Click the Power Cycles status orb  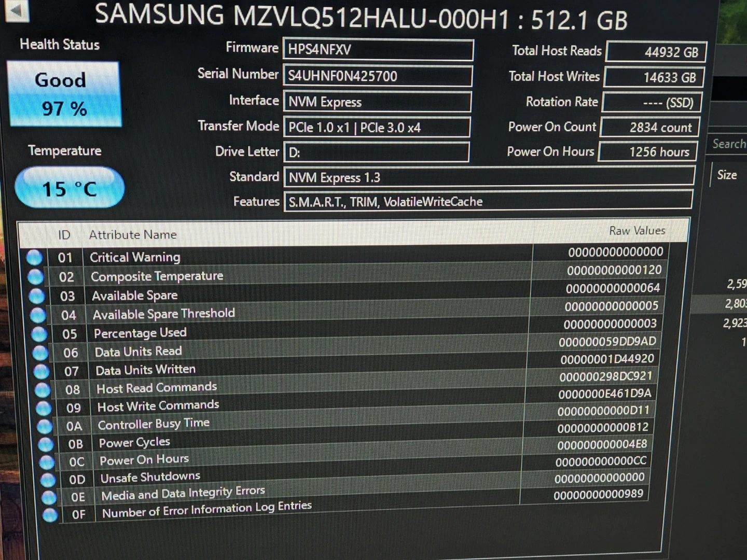[46, 444]
